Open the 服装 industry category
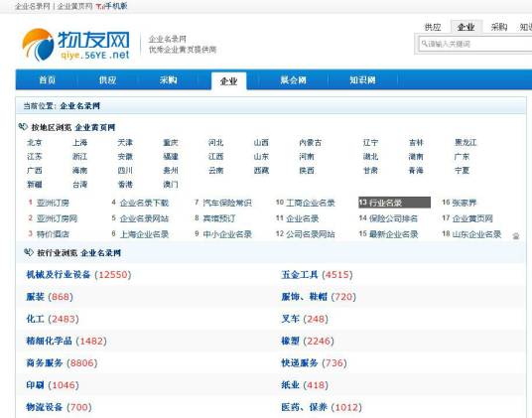Screen dimensions: 532x418 [x=36, y=297]
